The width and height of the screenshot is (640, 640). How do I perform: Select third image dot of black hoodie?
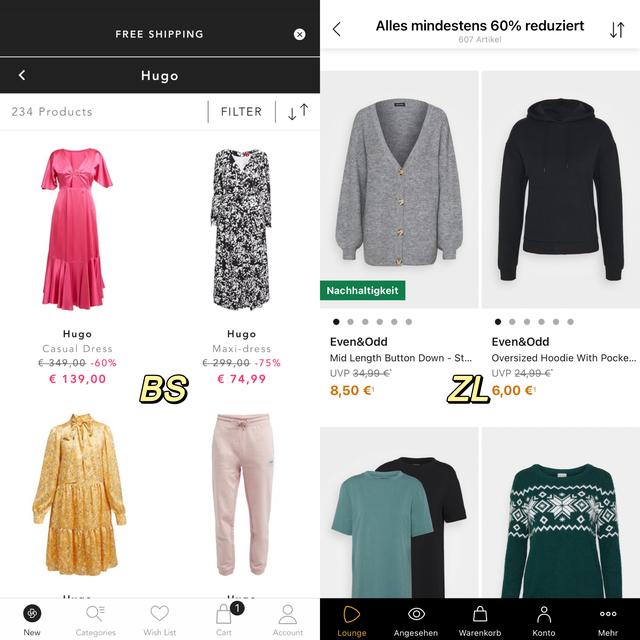[527, 322]
